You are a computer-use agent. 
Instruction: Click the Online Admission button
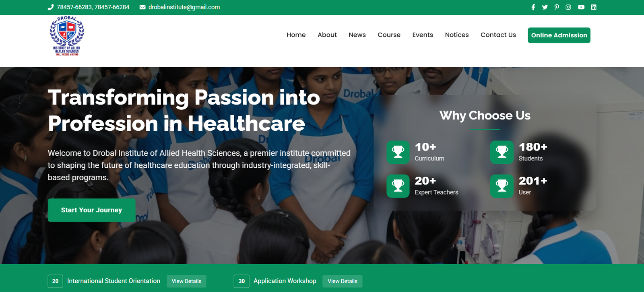(559, 35)
